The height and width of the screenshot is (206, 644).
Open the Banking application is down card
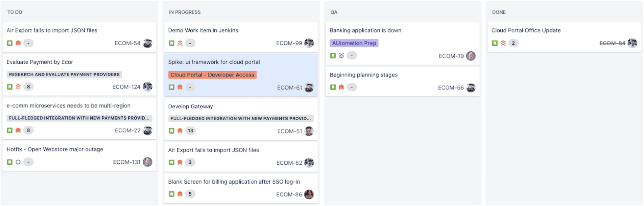(365, 30)
